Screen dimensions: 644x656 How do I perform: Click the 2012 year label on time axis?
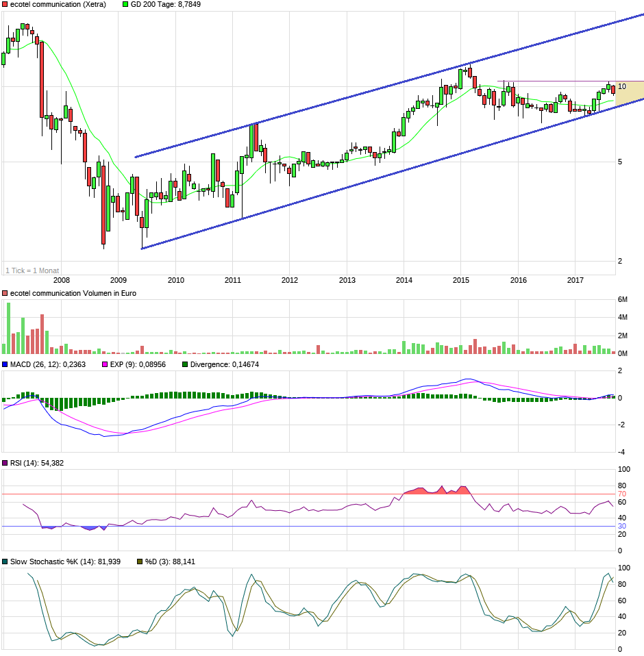[x=290, y=280]
